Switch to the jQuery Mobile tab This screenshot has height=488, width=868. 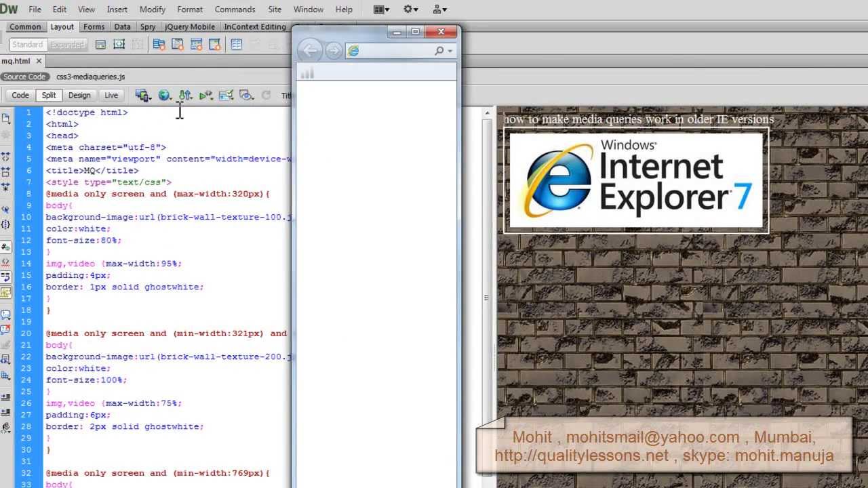click(x=189, y=27)
